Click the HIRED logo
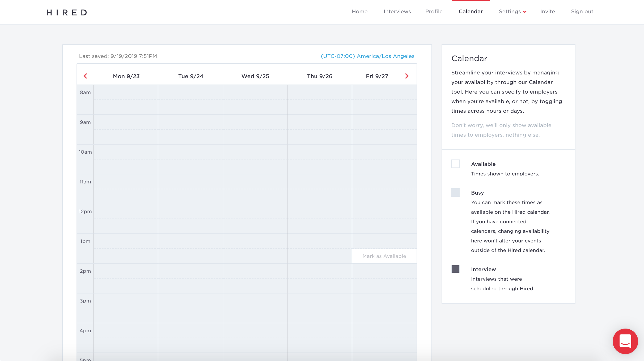This screenshot has height=361, width=644. [66, 12]
